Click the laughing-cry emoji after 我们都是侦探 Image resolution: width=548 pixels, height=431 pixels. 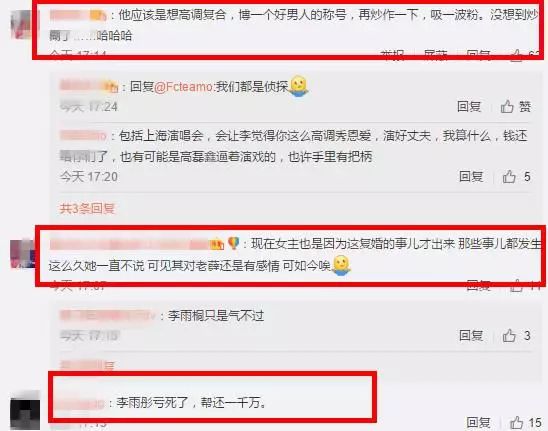(x=298, y=86)
